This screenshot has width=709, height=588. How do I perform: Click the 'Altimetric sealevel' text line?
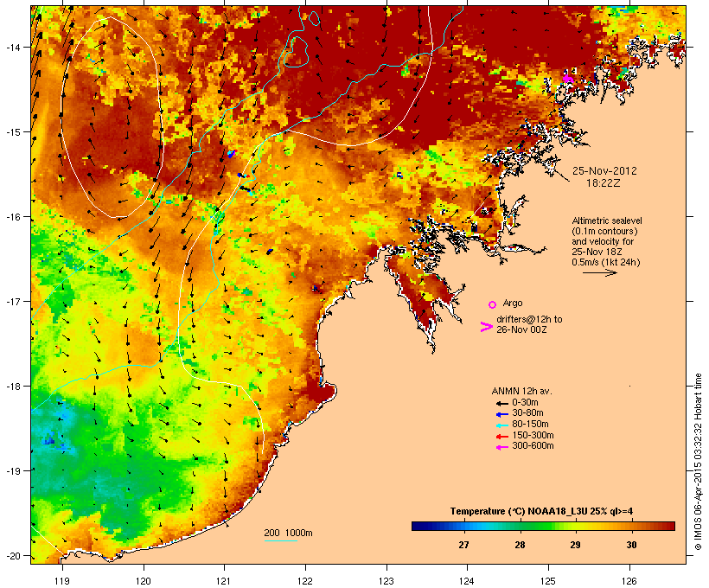point(607,220)
